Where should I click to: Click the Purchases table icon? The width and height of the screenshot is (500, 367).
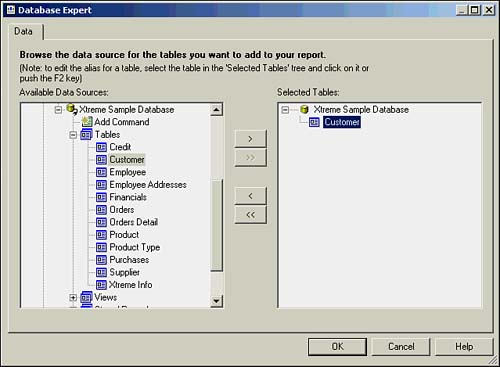[101, 260]
